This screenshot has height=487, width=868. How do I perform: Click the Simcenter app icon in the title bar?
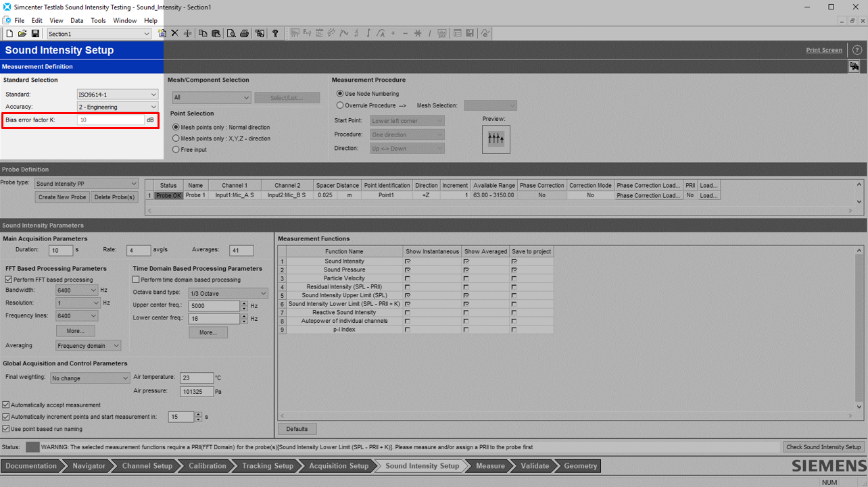(x=7, y=7)
